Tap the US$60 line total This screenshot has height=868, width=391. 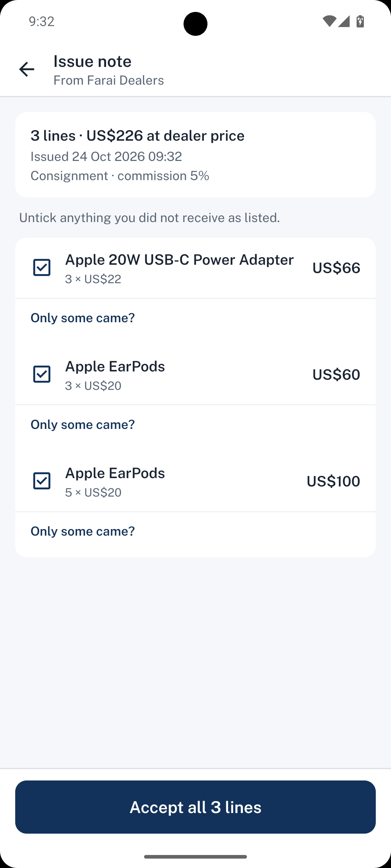pos(336,375)
